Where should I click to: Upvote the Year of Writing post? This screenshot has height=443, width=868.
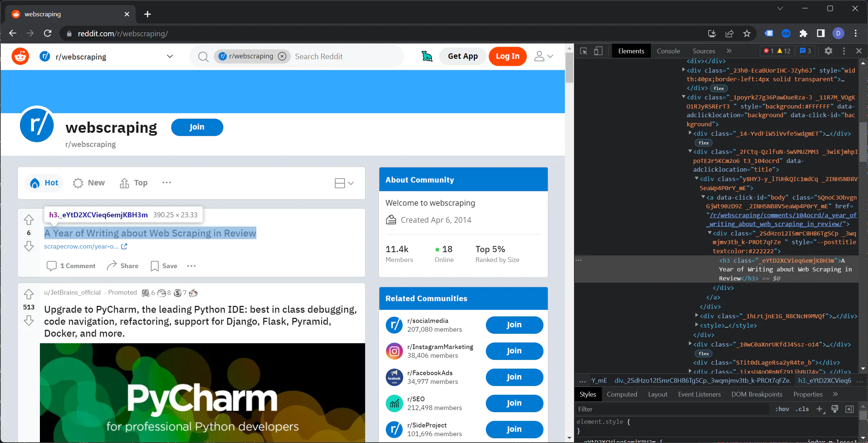click(x=29, y=220)
